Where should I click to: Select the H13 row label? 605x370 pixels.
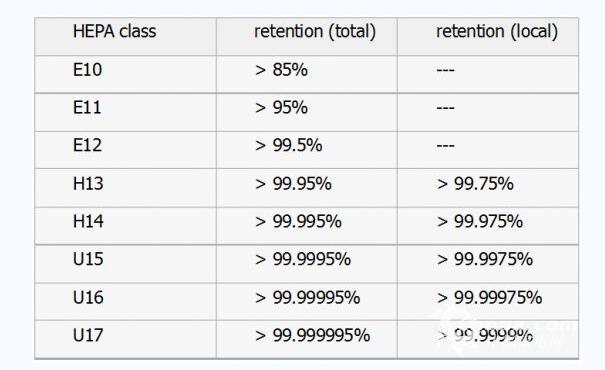(x=88, y=183)
